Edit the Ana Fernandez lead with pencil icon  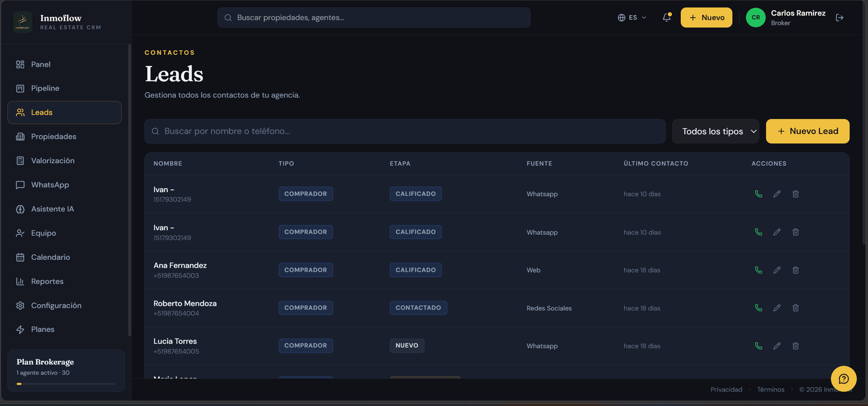pos(777,270)
